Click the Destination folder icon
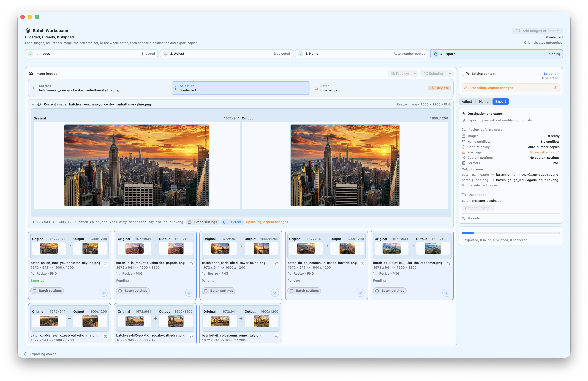588x381 pixels. coord(464,195)
